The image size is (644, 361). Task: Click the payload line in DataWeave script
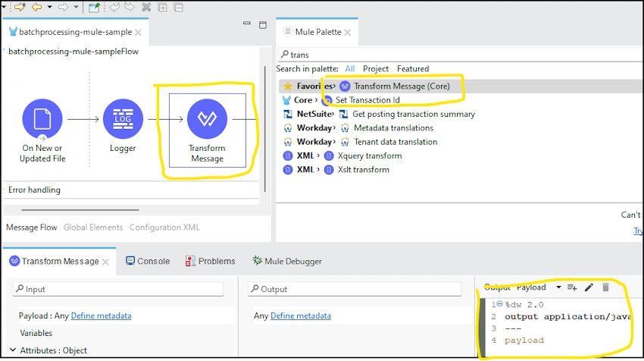pyautogui.click(x=524, y=341)
